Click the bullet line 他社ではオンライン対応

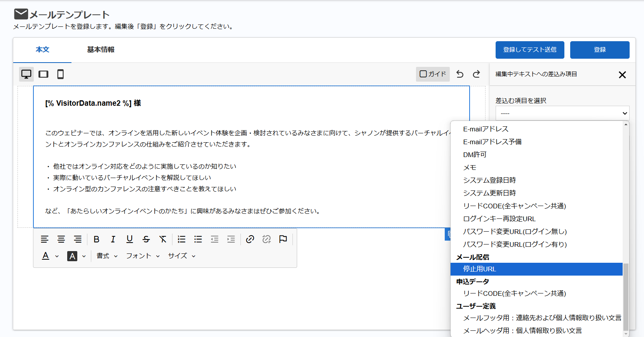[x=141, y=166]
